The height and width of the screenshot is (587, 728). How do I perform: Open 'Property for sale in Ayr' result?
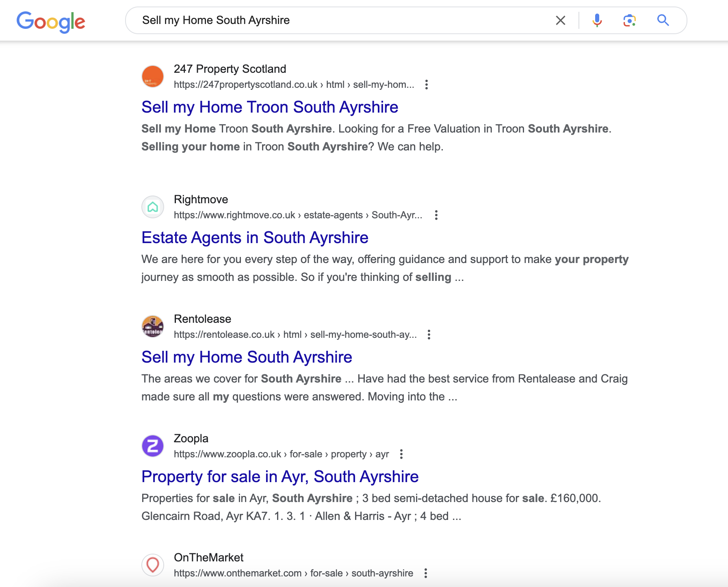tap(280, 477)
